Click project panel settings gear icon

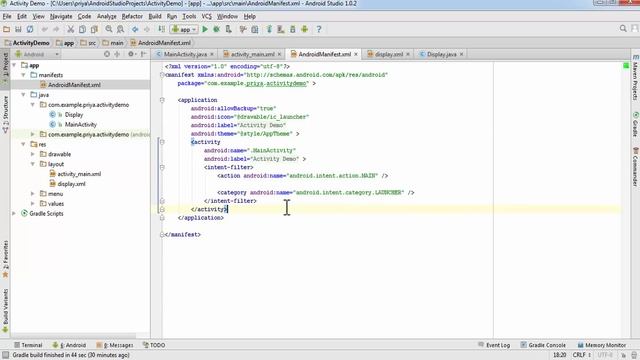[131, 54]
